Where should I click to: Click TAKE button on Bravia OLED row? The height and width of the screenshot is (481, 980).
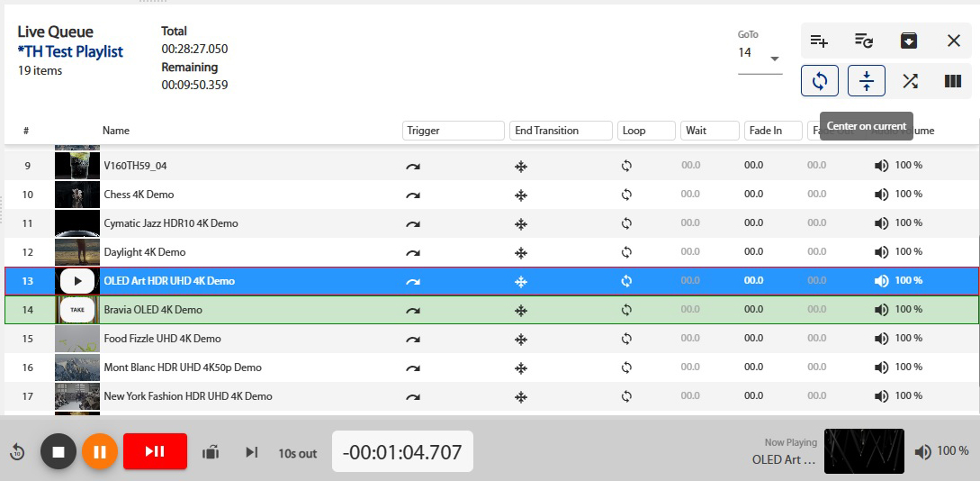pyautogui.click(x=77, y=310)
